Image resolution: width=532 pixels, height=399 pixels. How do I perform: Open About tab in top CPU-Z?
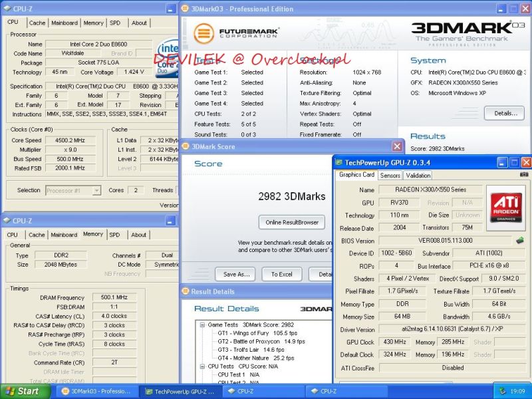(139, 23)
